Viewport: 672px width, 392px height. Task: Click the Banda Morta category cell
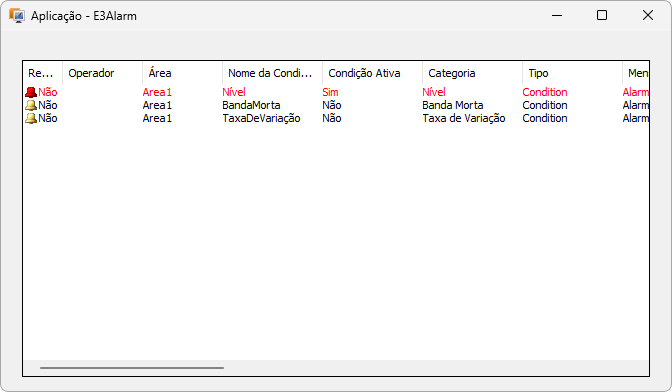point(453,105)
